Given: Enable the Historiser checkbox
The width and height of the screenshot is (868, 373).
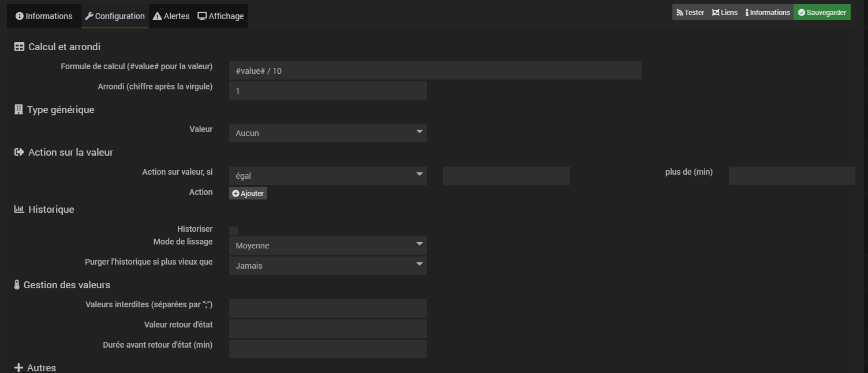Looking at the screenshot, I should (x=233, y=231).
